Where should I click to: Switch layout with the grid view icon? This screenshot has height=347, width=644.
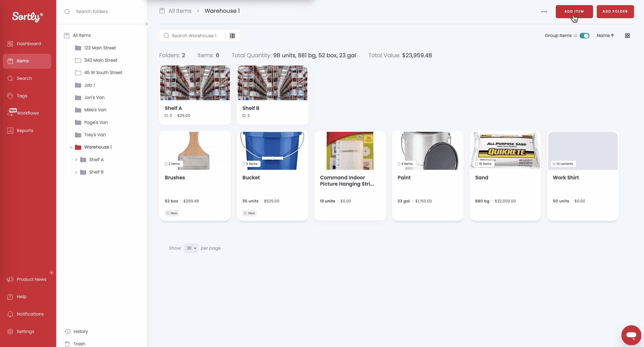627,36
